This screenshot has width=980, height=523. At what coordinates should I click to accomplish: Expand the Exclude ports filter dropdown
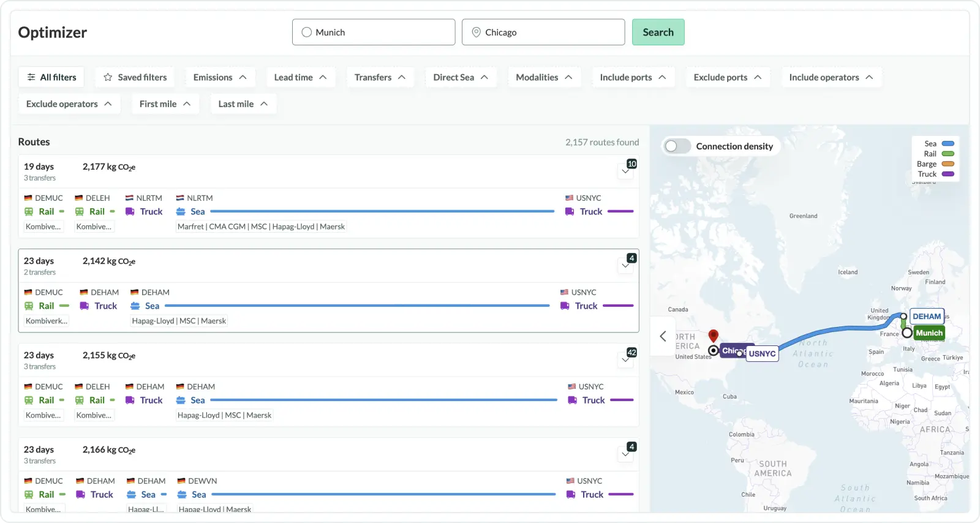[727, 77]
